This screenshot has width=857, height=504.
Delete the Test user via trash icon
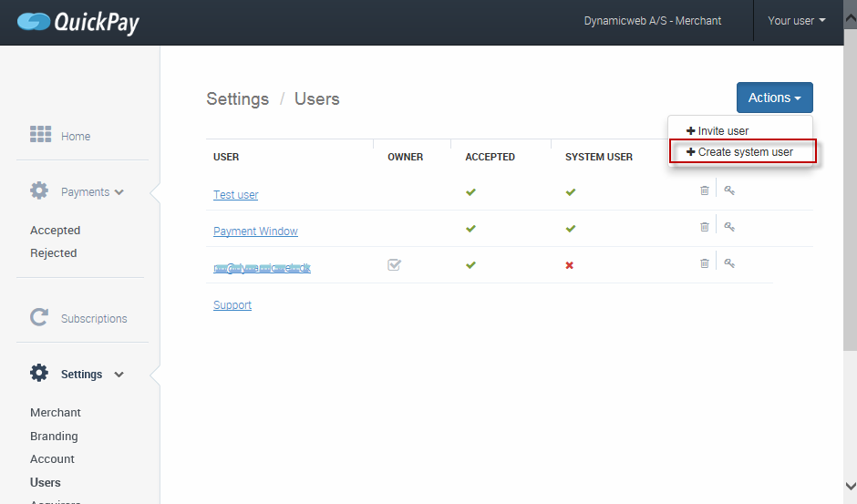coord(704,190)
